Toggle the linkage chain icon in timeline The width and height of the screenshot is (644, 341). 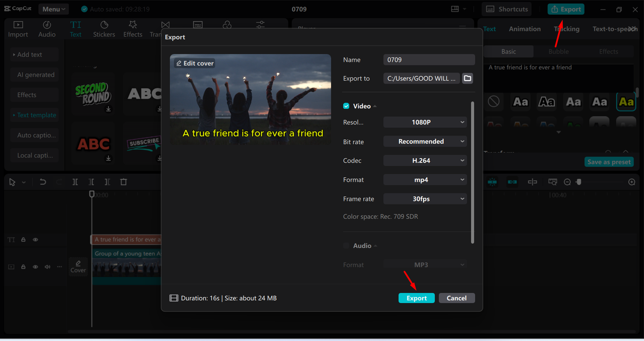click(x=512, y=182)
